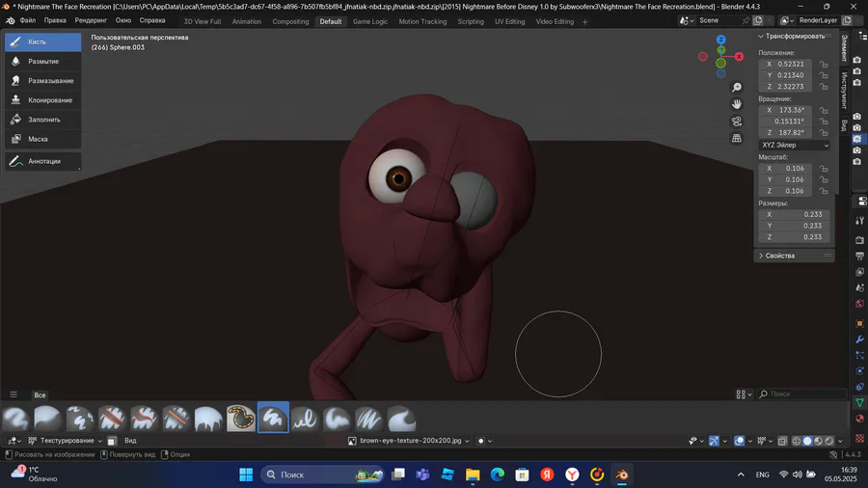Select the Маска (Mask) tool
Screen dimensions: 868x488
[x=43, y=138]
